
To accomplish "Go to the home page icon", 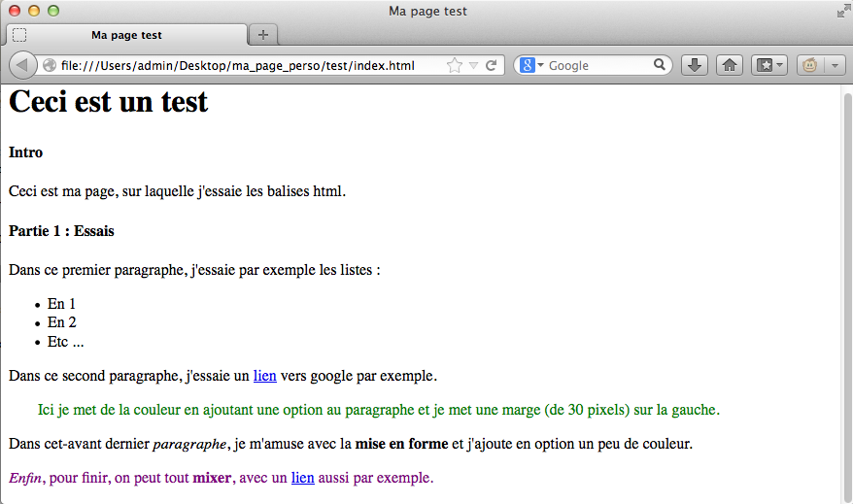I will tap(730, 65).
